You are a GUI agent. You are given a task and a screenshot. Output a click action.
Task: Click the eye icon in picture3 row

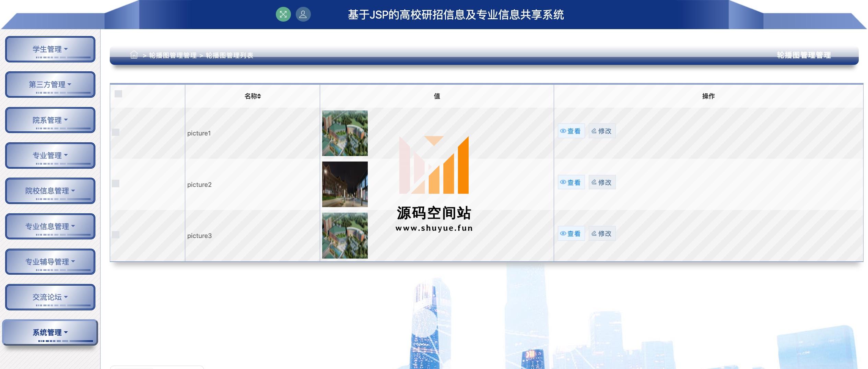(x=563, y=234)
